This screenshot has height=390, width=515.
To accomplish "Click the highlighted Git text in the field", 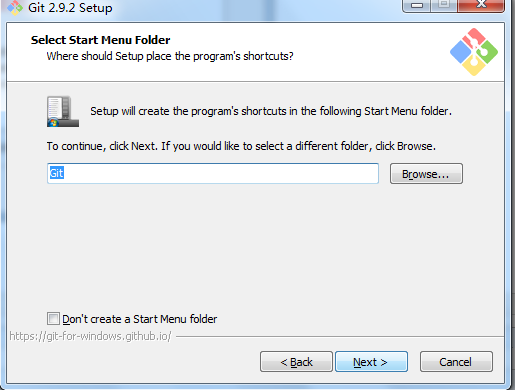I will point(56,173).
